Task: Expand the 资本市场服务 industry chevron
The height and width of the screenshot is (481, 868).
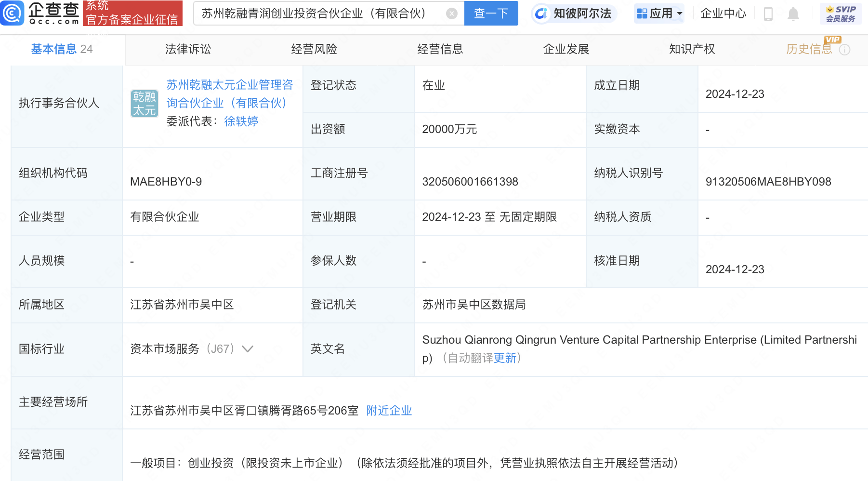Action: 248,349
